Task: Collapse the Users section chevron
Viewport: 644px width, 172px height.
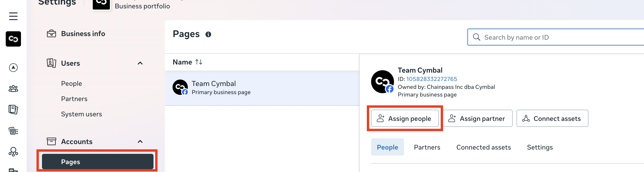Action: (140, 63)
